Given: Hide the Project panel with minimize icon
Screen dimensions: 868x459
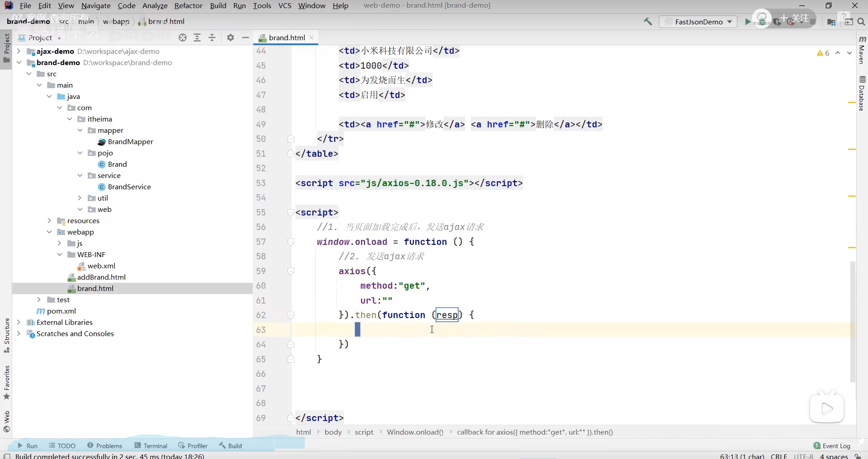Looking at the screenshot, I should click(245, 38).
